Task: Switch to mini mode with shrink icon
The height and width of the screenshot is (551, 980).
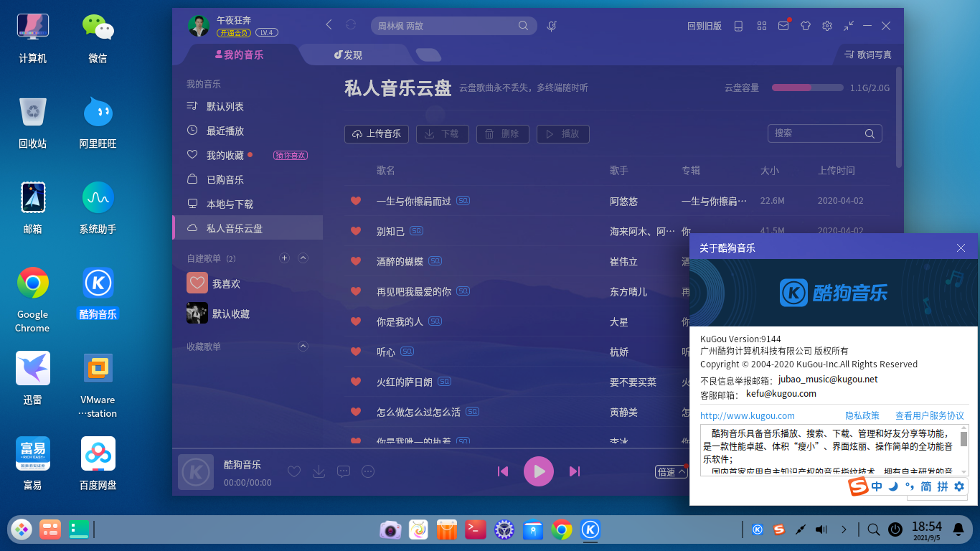Action: (849, 26)
